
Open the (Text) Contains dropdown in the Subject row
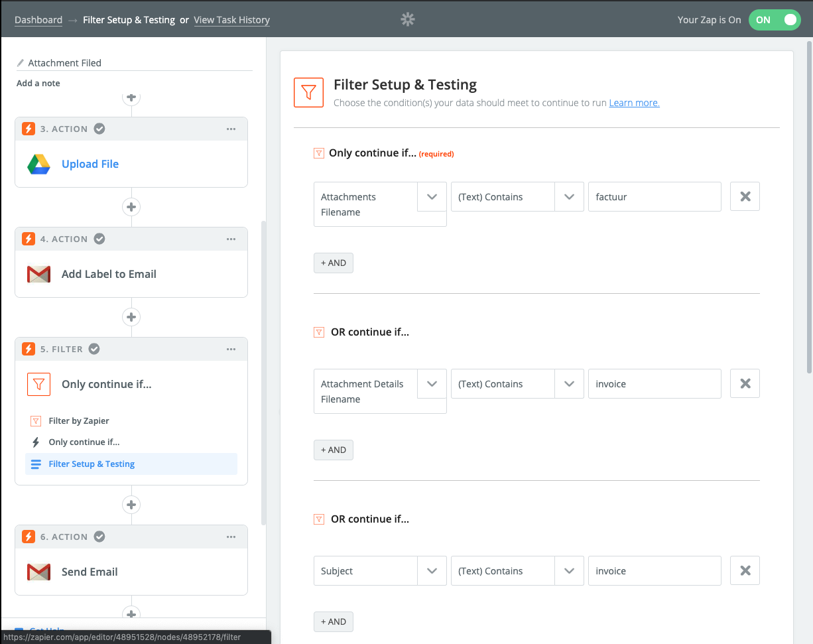[x=568, y=571]
